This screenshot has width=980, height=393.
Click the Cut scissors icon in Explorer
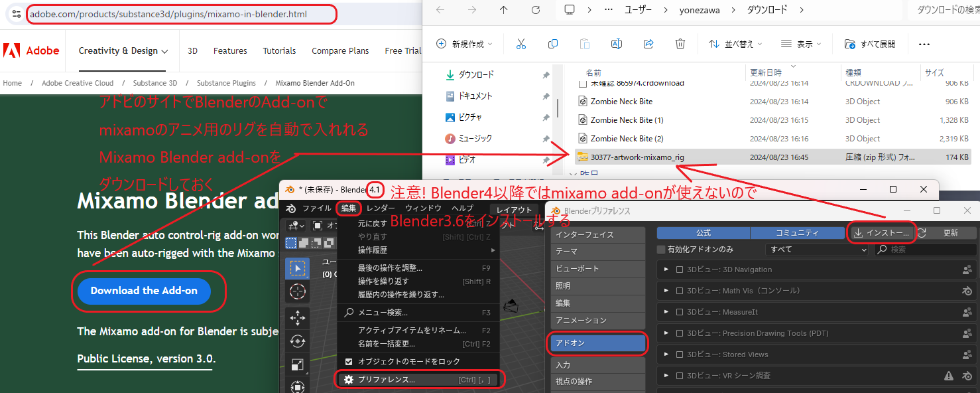(521, 44)
